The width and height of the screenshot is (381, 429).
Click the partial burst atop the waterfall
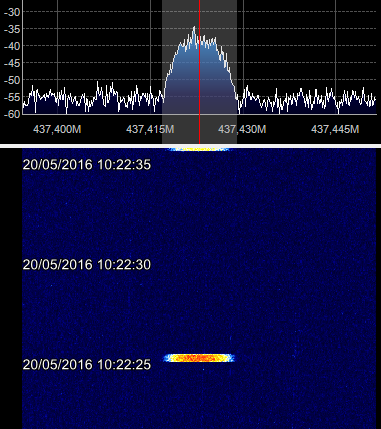click(x=199, y=149)
